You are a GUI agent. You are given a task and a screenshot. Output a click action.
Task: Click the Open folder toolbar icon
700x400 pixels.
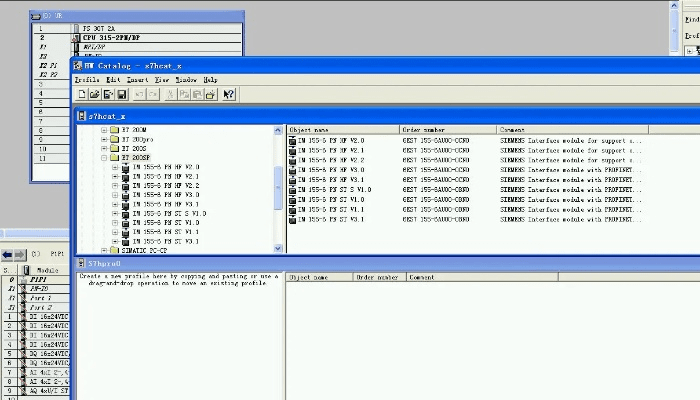pyautogui.click(x=95, y=94)
